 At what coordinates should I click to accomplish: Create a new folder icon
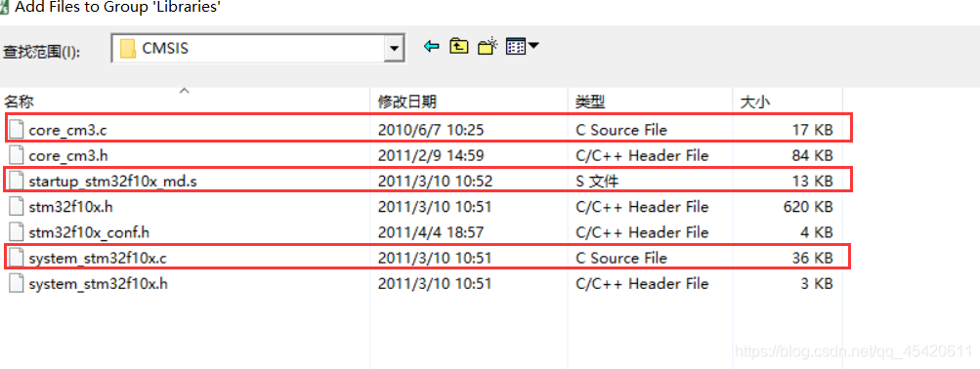[488, 46]
